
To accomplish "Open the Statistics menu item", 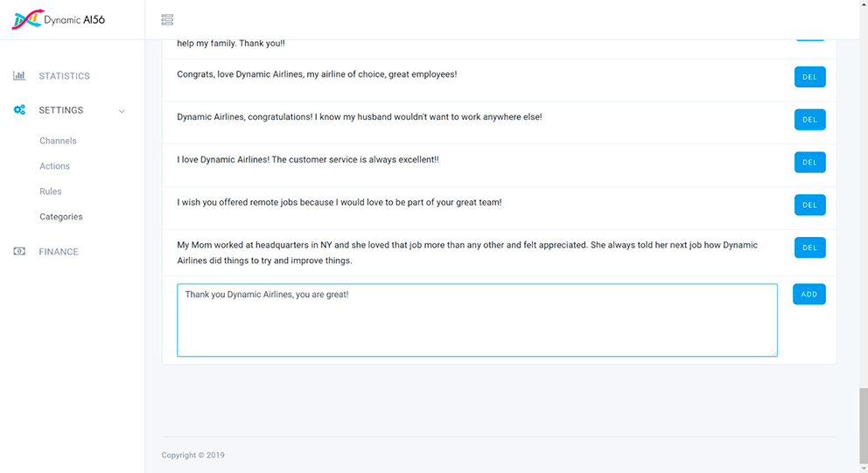I will 64,76.
